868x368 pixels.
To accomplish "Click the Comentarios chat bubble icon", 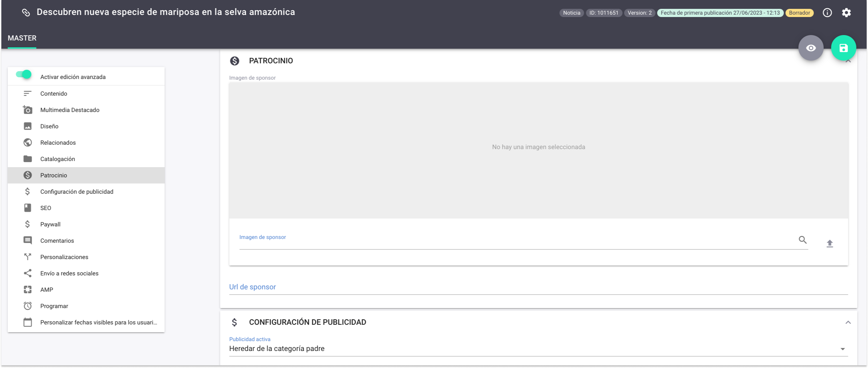I will point(28,240).
